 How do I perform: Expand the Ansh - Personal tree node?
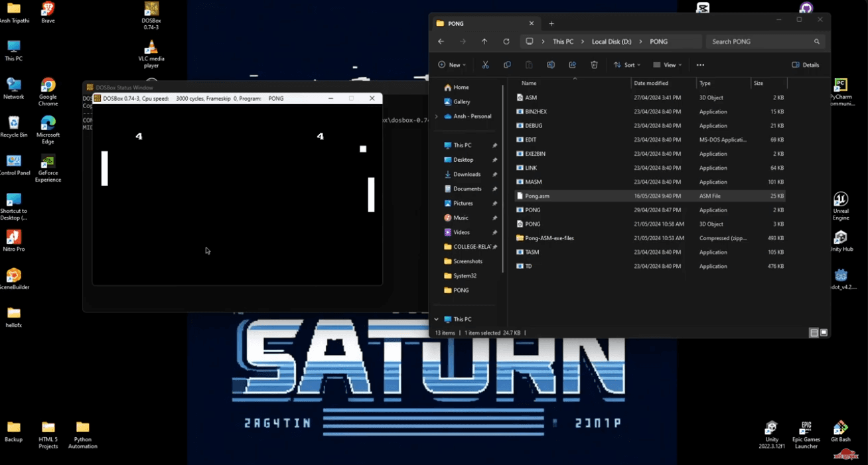436,117
